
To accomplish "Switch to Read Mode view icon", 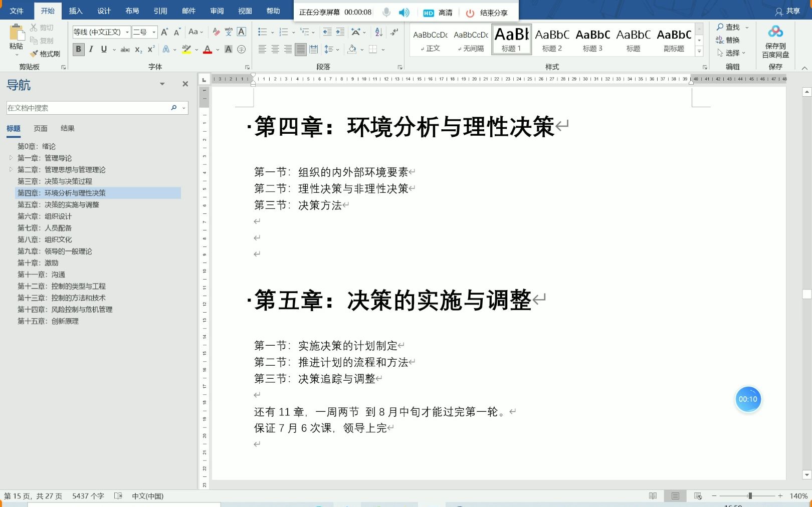I will [653, 496].
